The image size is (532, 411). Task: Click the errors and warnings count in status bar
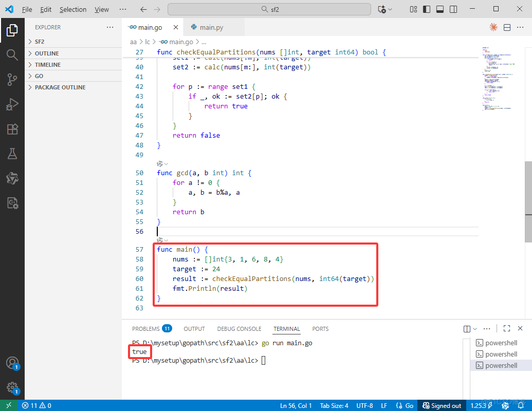coord(36,405)
